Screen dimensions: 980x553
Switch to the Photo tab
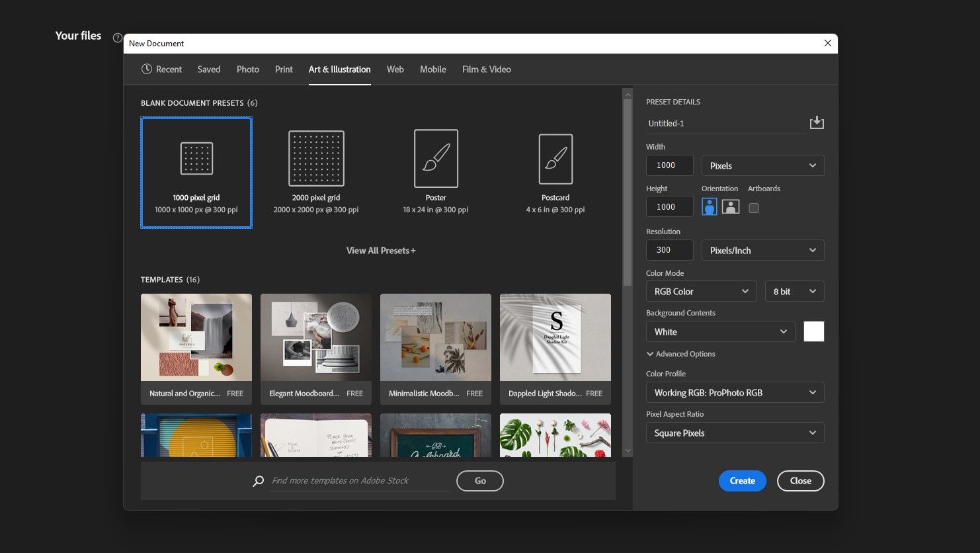(x=247, y=69)
